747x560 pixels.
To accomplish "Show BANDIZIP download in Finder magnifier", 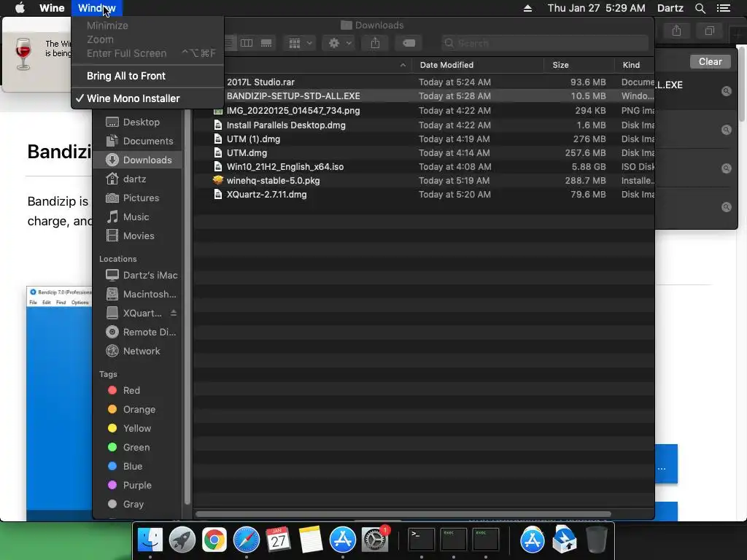I will coord(726,91).
